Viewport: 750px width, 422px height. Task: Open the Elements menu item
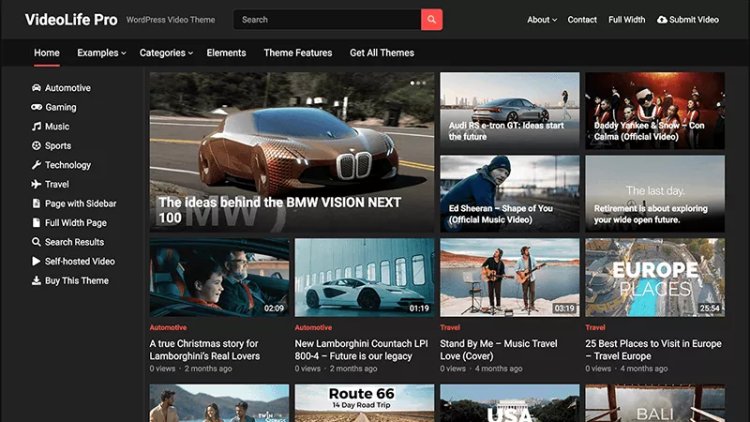(226, 53)
